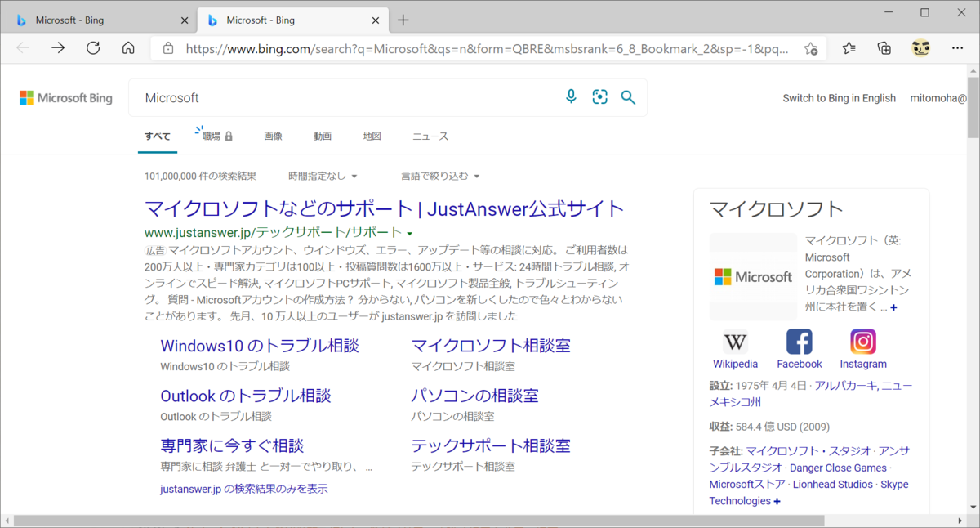Open the browser home page icon
This screenshot has width=980, height=528.
128,48
